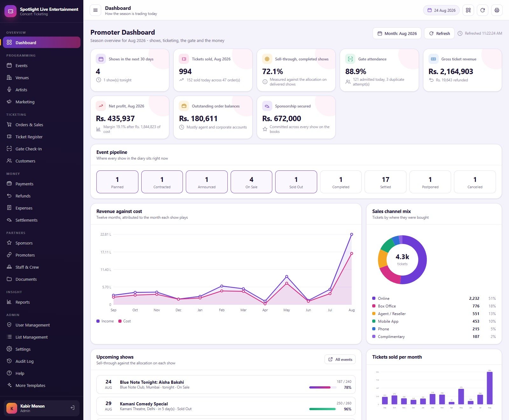Screen dimensions: 509x420
Task: Toggle the sidebar hamburger menu
Action: click(95, 10)
